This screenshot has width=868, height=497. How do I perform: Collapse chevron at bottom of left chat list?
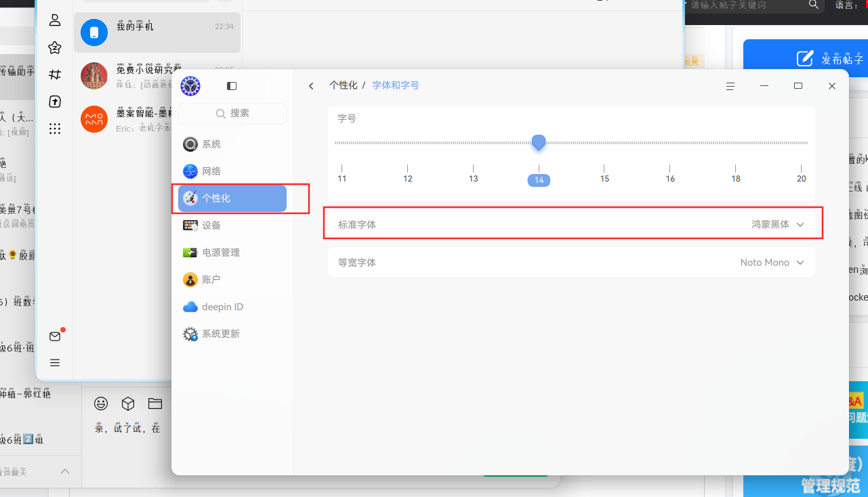point(65,471)
